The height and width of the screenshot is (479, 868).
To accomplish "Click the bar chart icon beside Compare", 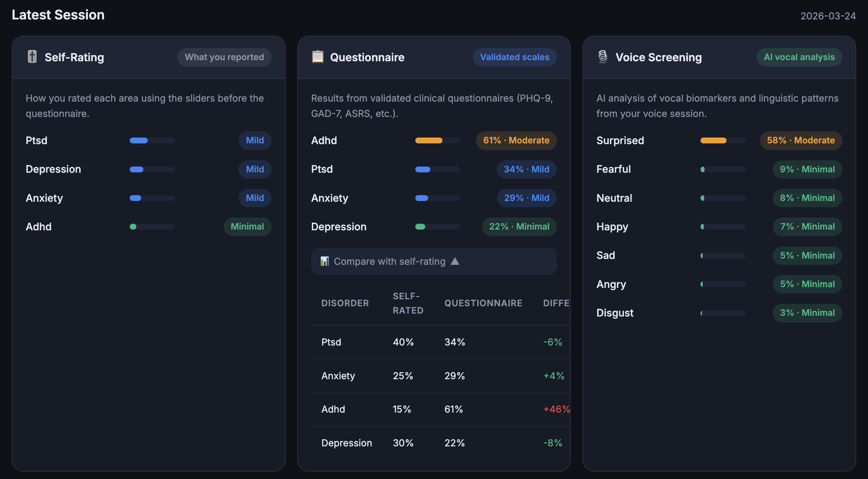I will coord(324,262).
